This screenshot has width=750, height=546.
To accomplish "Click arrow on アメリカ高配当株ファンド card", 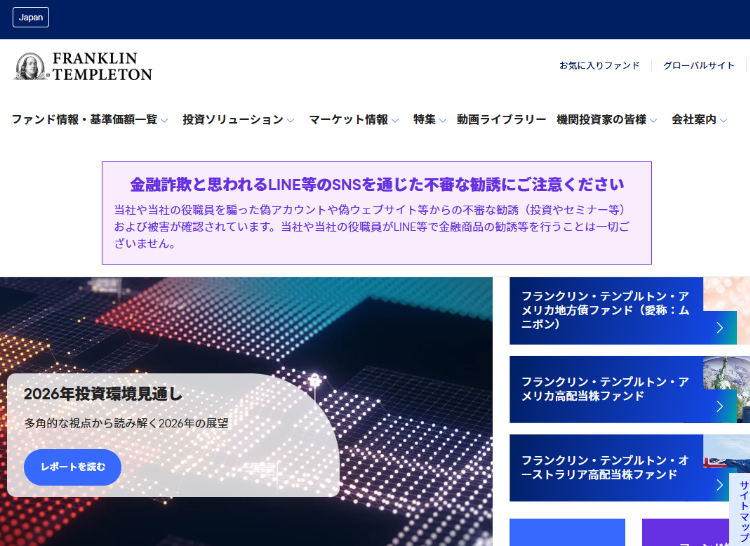I will [x=720, y=406].
